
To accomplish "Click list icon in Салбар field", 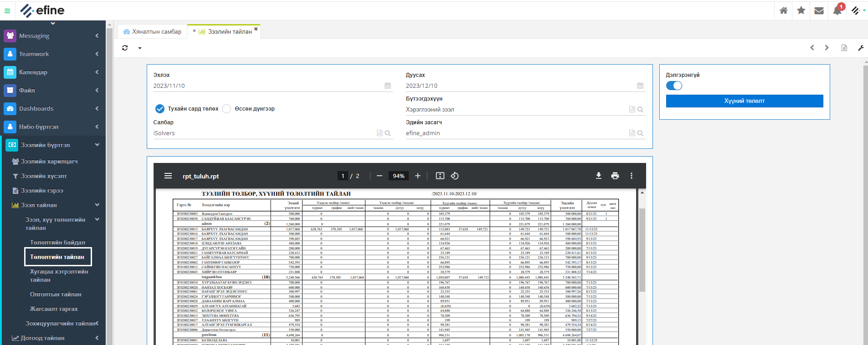I will pyautogui.click(x=380, y=133).
